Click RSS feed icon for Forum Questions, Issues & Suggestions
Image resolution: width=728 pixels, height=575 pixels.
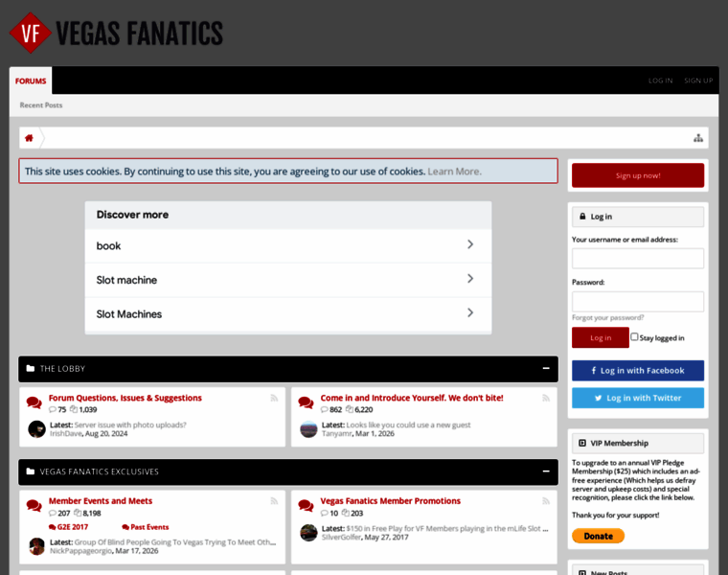tap(274, 398)
